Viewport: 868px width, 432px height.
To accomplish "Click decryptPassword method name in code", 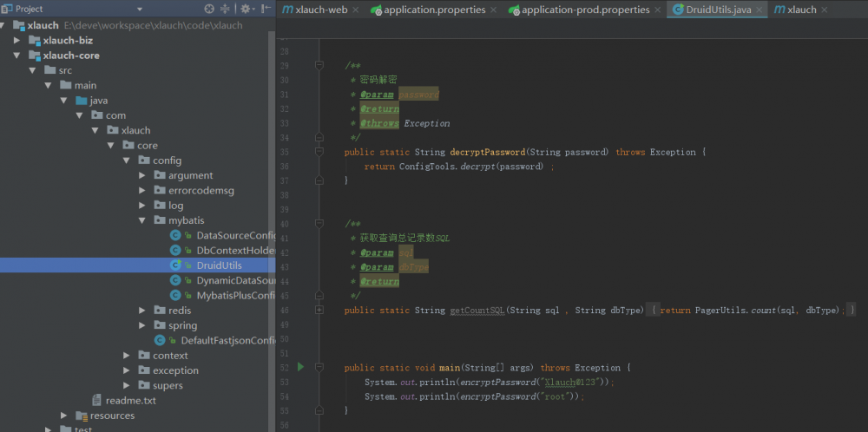I will (487, 152).
